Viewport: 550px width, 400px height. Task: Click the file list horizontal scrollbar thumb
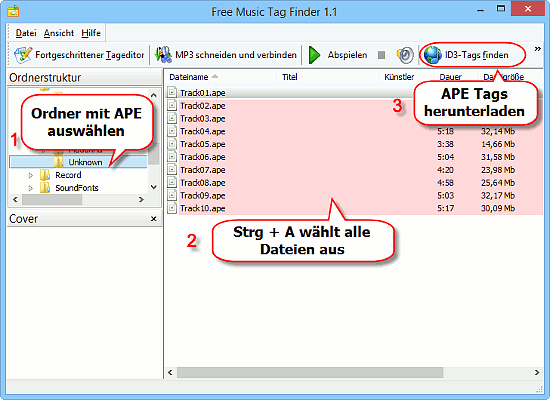[310, 372]
